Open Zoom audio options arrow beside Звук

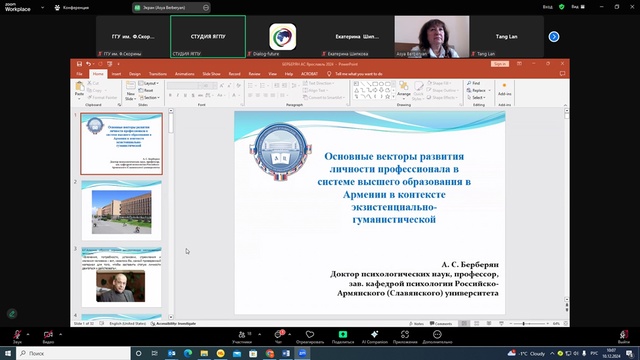[28, 335]
